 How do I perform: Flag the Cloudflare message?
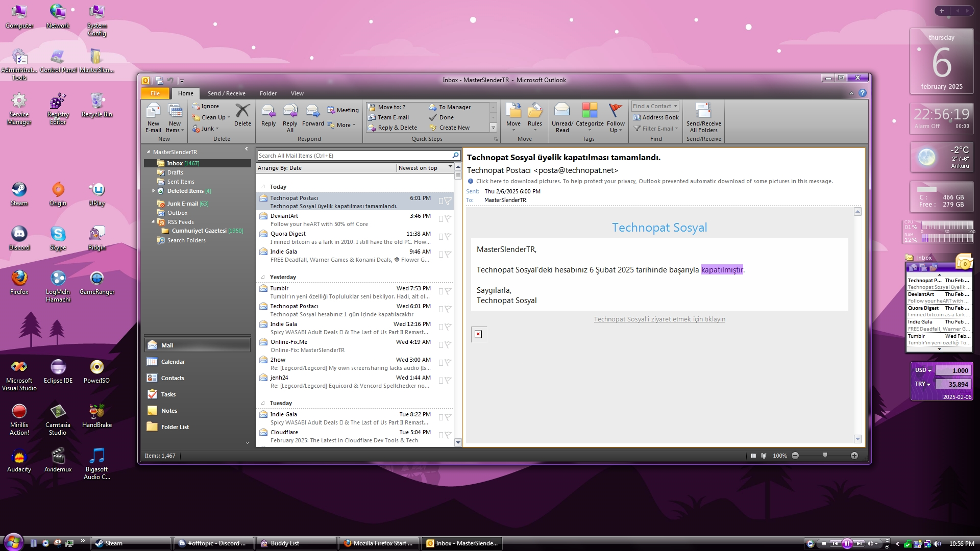click(x=448, y=435)
